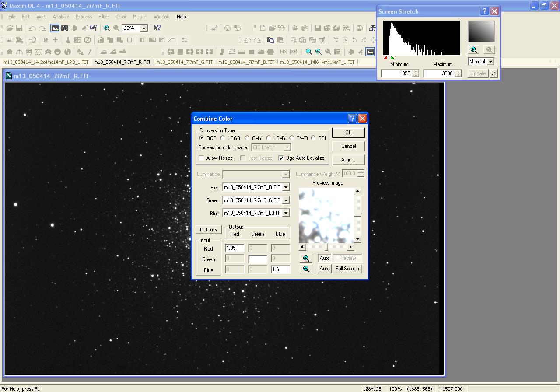This screenshot has height=392, width=560.
Task: Click the help button in Combine Color title bar
Action: click(352, 119)
